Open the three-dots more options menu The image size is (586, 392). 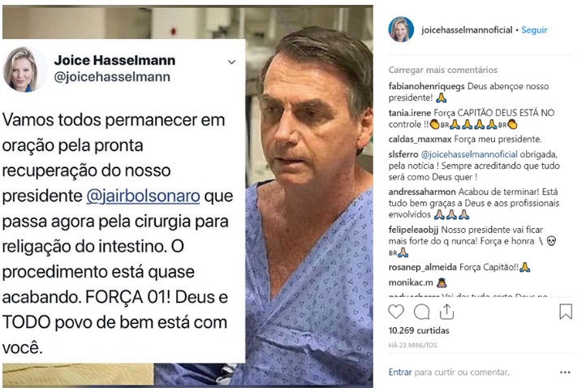point(565,373)
